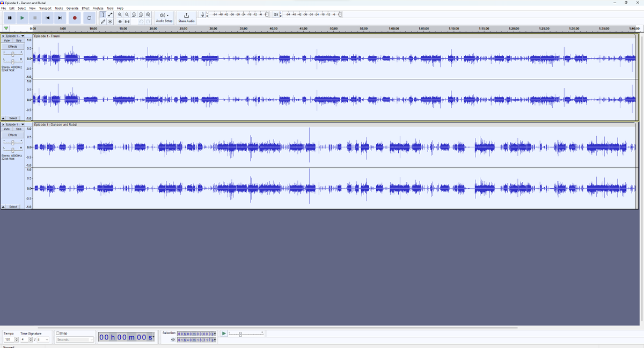Viewport: 644px width, 348px height.
Task: Click Danson und Rubal track gain slider
Action: [x=13, y=142]
